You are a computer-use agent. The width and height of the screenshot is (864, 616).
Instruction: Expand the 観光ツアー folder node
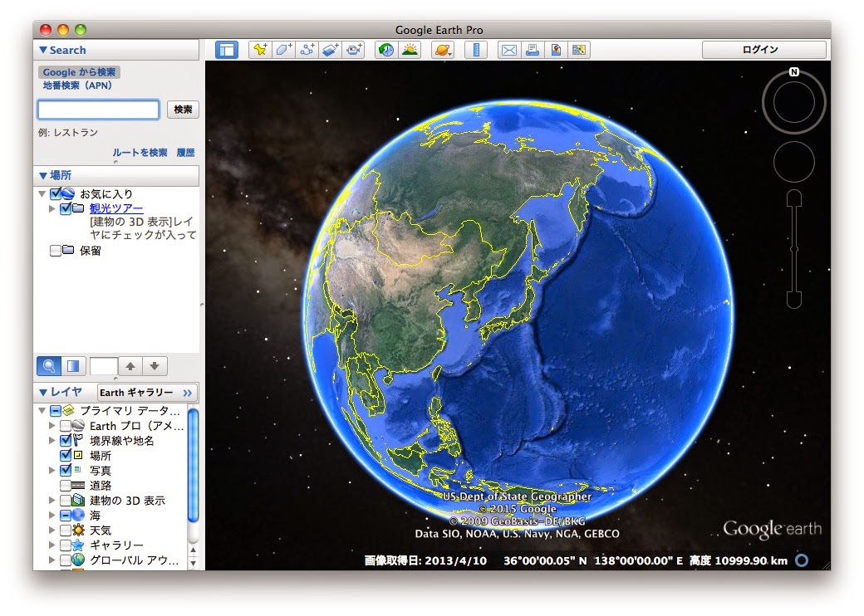pyautogui.click(x=52, y=208)
